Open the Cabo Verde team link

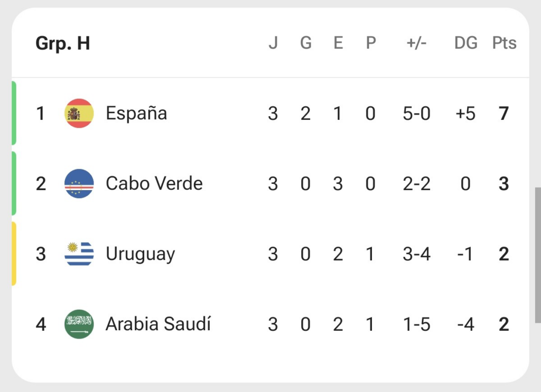[154, 183]
